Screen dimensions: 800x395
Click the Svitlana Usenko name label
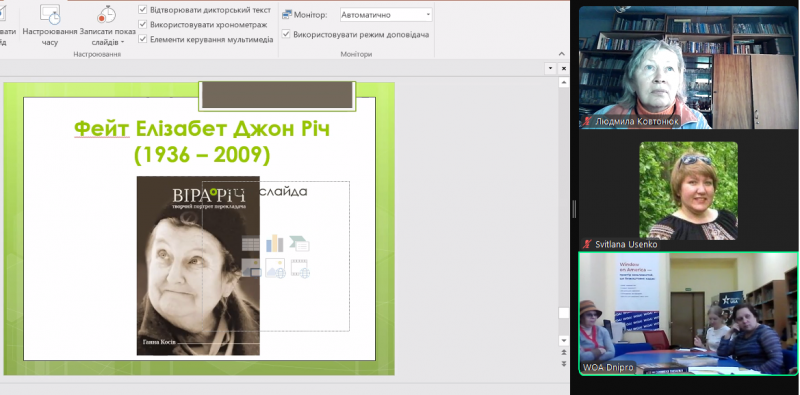tap(626, 244)
